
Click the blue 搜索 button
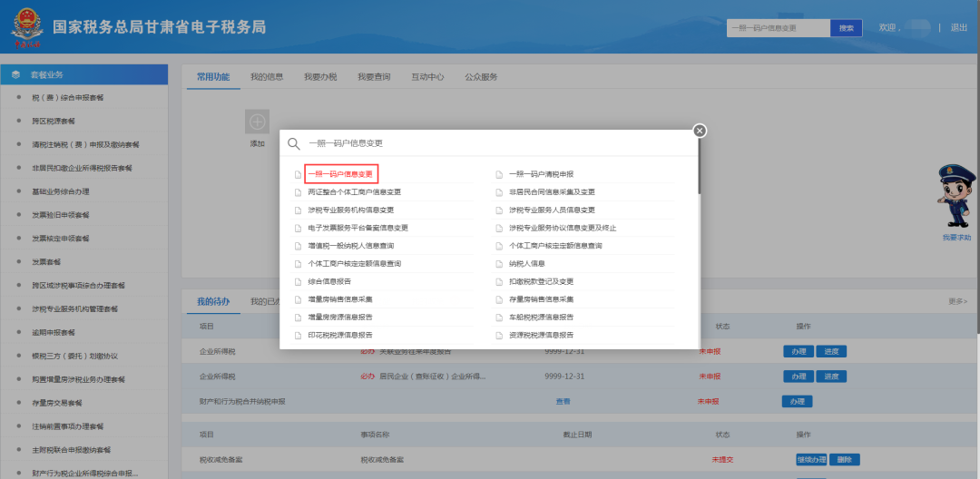coord(847,28)
